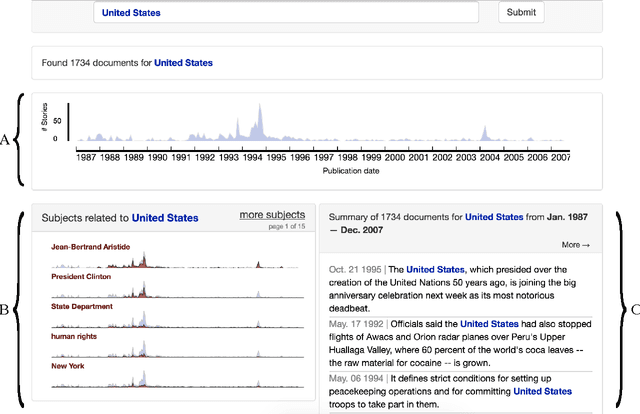Image resolution: width=640 pixels, height=414 pixels.
Task: Open the United States link in results count
Action: point(183,63)
